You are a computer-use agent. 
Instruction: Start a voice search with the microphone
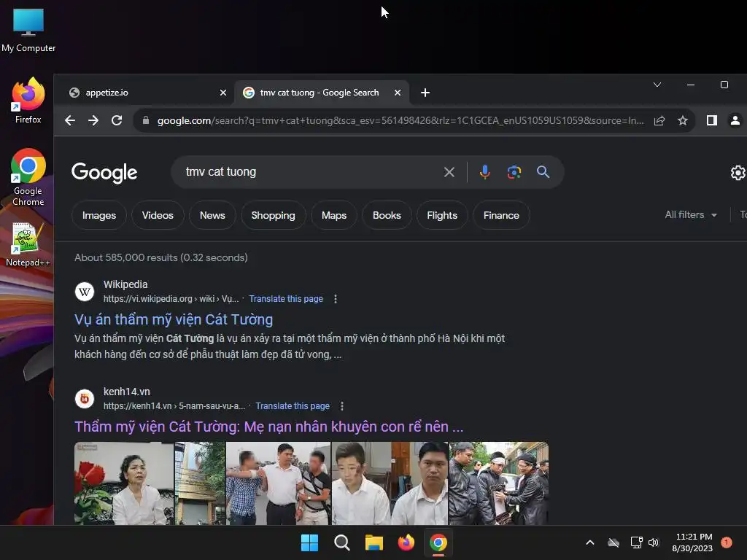[485, 172]
